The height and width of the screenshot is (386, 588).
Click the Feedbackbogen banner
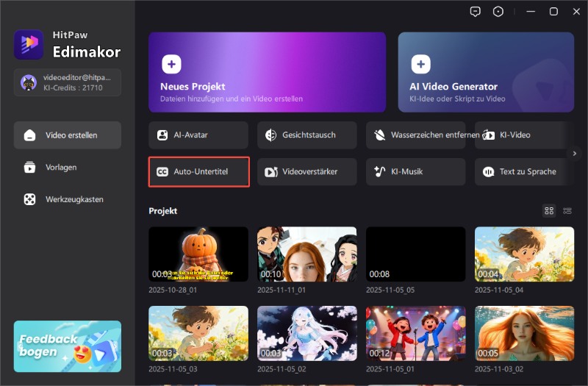67,346
